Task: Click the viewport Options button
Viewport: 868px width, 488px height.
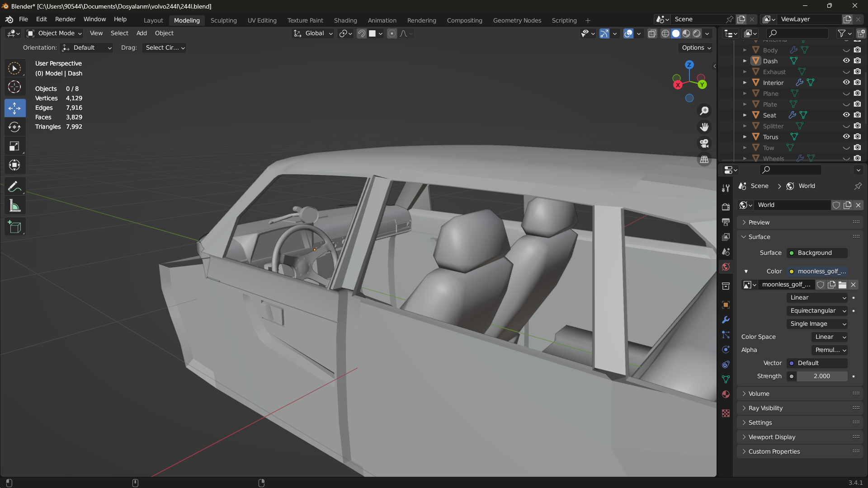Action: [696, 48]
